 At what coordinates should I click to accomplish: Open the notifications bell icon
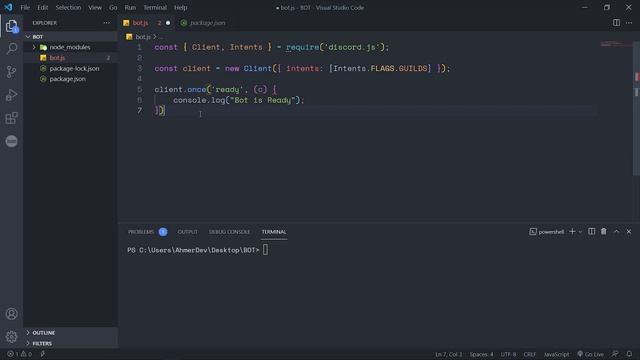tap(629, 354)
